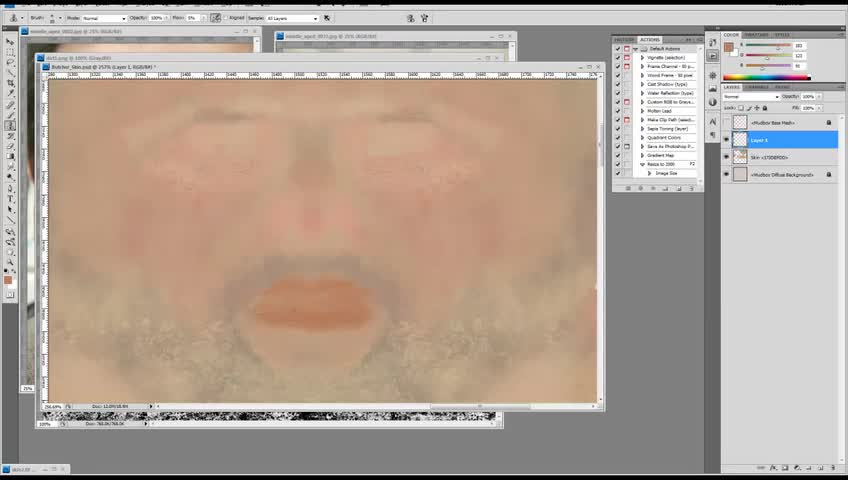
Task: Select the Pen tool
Action: [x=10, y=189]
